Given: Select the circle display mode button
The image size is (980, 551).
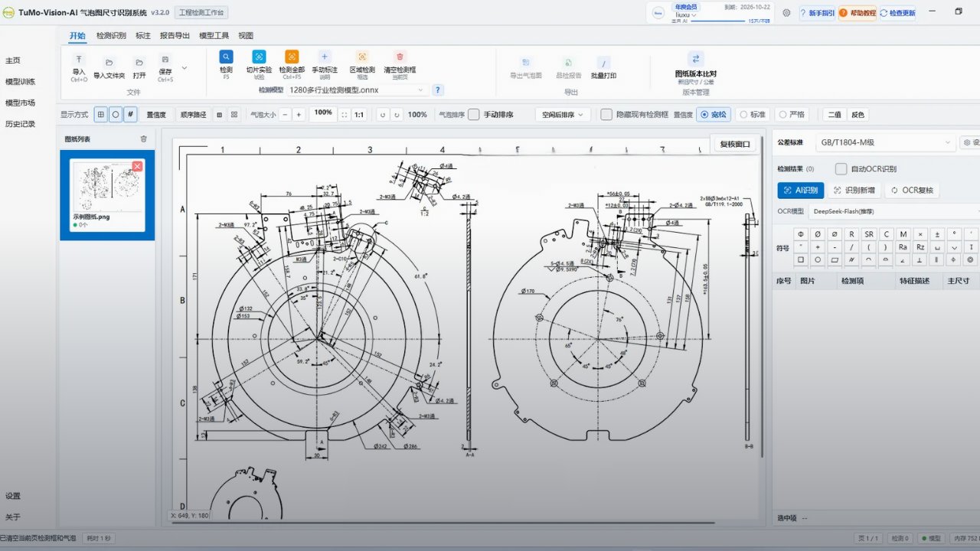Looking at the screenshot, I should click(116, 115).
